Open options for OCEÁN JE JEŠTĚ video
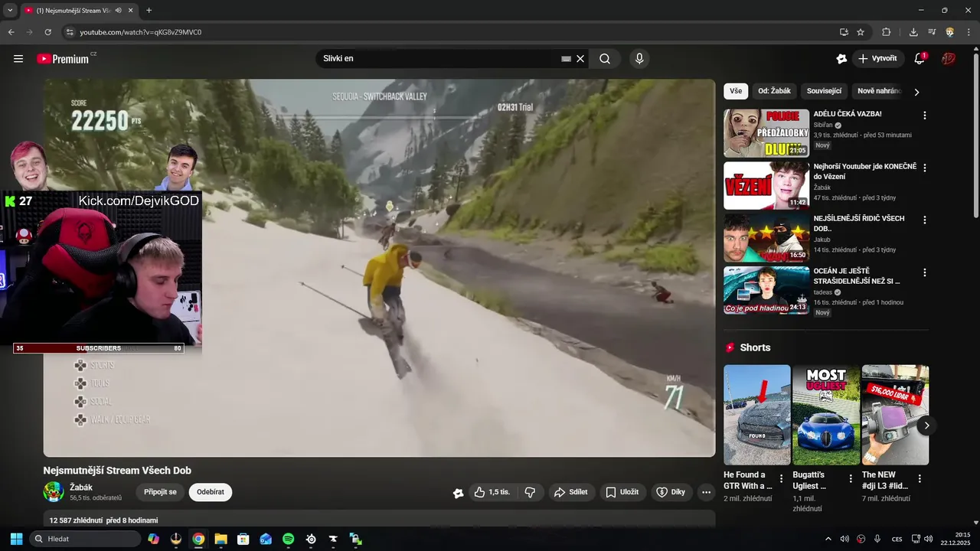Screen dimensions: 980x551 [x=924, y=272]
